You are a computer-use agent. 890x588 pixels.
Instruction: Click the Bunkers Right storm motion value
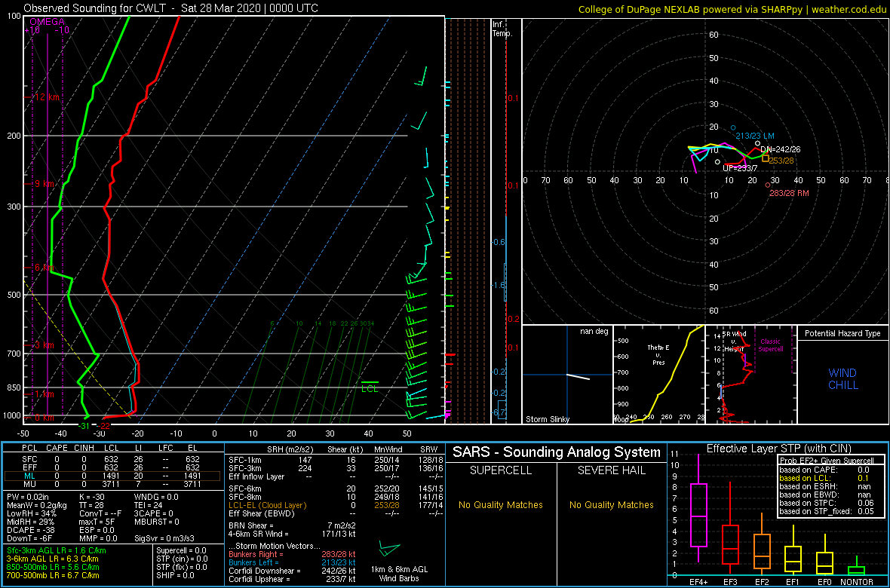point(339,554)
